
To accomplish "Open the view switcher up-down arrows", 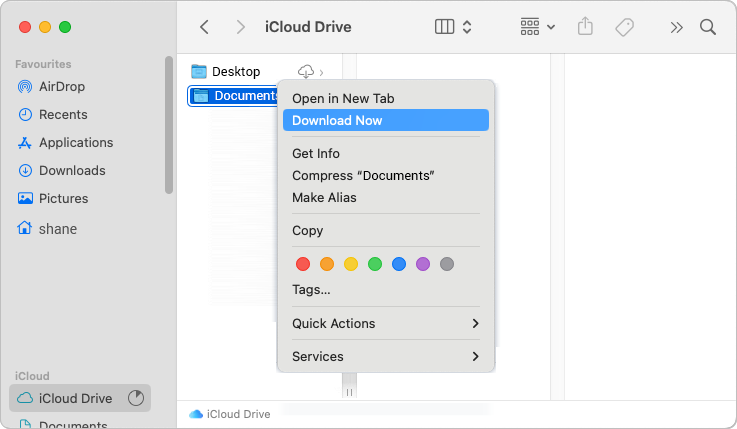I will 467,27.
